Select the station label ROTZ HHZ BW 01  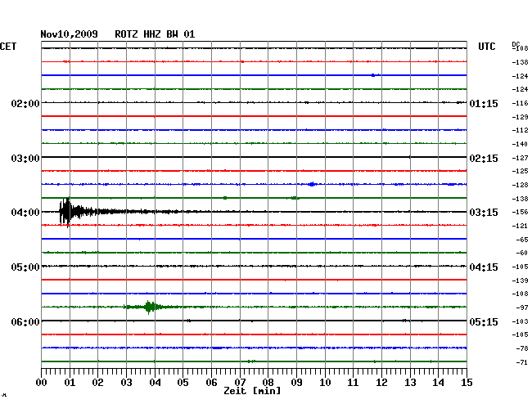tap(155, 34)
